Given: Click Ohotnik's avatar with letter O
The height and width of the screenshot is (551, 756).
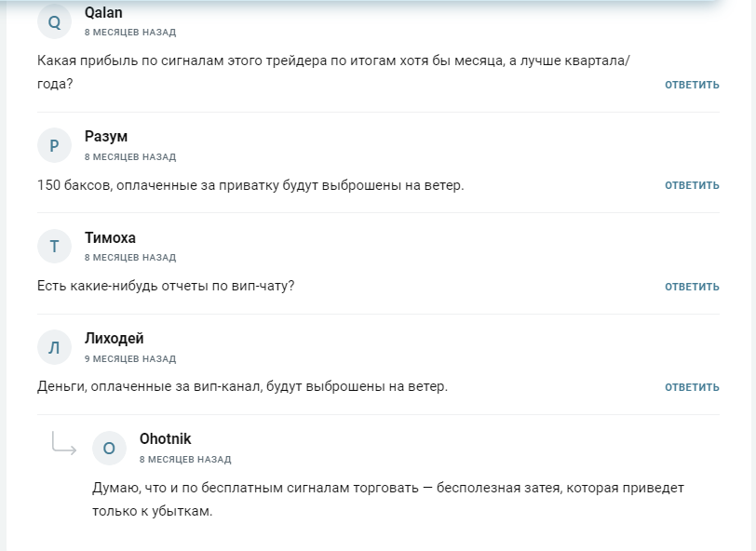Looking at the screenshot, I should tap(109, 448).
